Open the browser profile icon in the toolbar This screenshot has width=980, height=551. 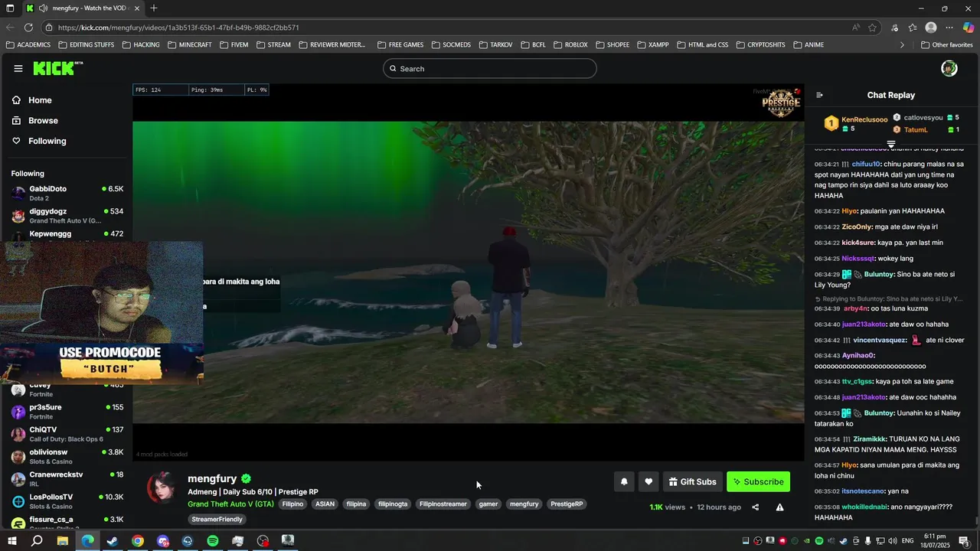(931, 28)
